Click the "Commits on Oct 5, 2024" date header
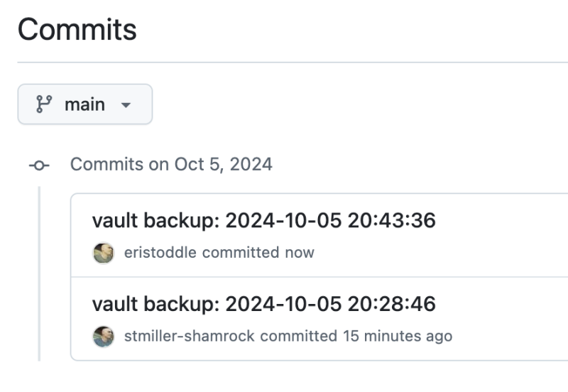The height and width of the screenshot is (392, 568). (x=171, y=165)
